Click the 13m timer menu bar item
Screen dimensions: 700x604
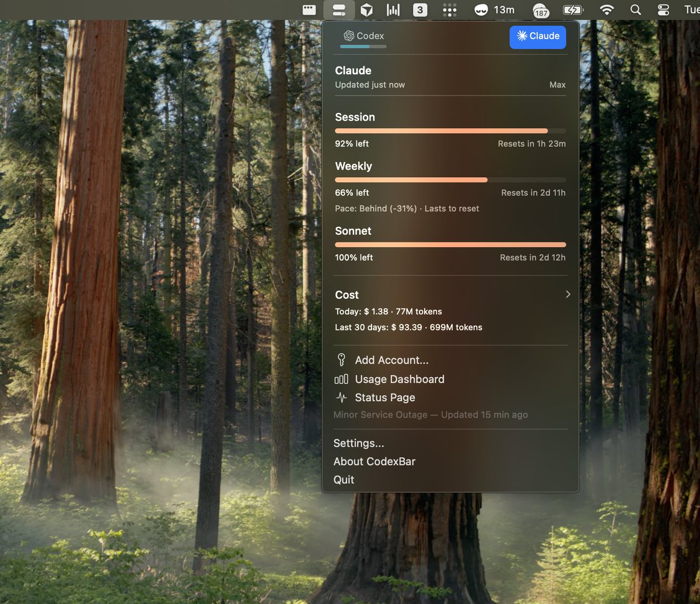point(494,10)
